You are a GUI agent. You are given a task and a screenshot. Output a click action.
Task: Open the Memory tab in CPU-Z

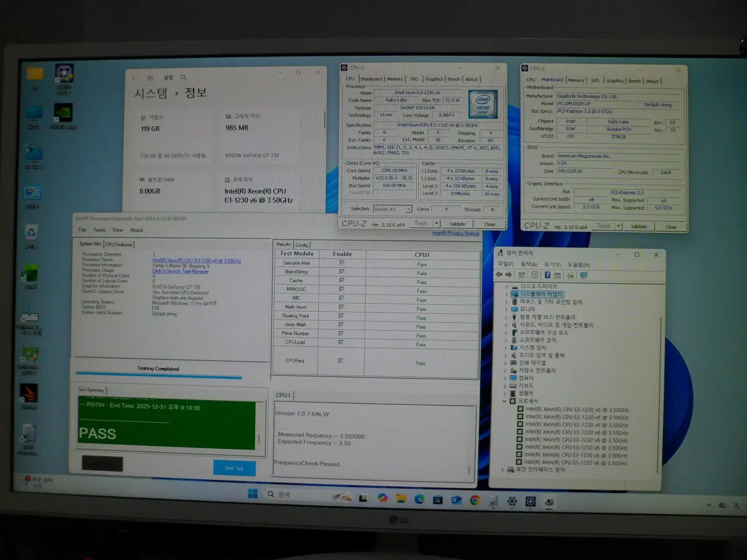(395, 79)
